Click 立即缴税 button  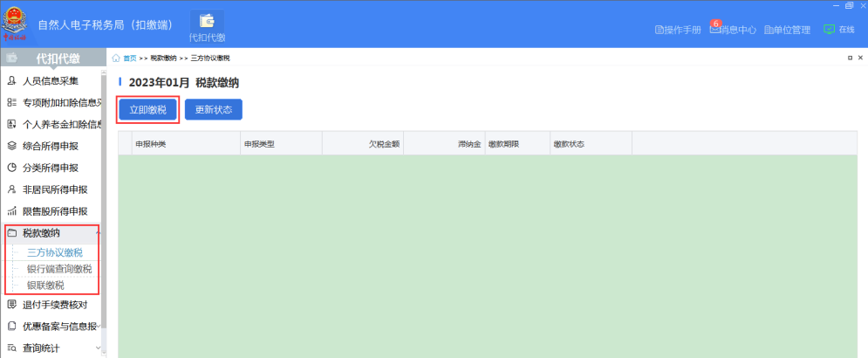pyautogui.click(x=147, y=110)
